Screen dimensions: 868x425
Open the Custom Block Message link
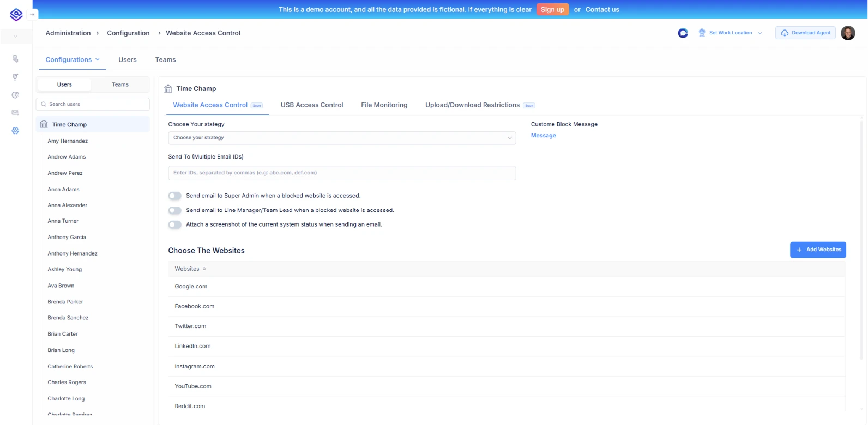point(544,136)
